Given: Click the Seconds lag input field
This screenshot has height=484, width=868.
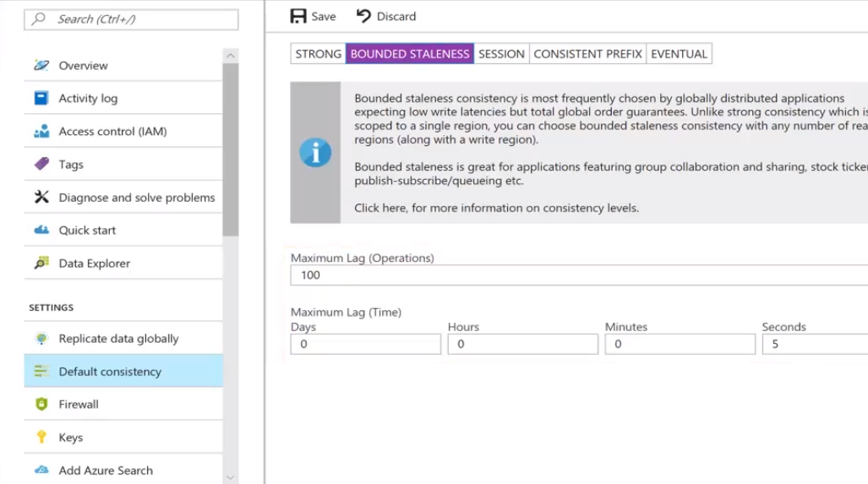Looking at the screenshot, I should pyautogui.click(x=815, y=344).
